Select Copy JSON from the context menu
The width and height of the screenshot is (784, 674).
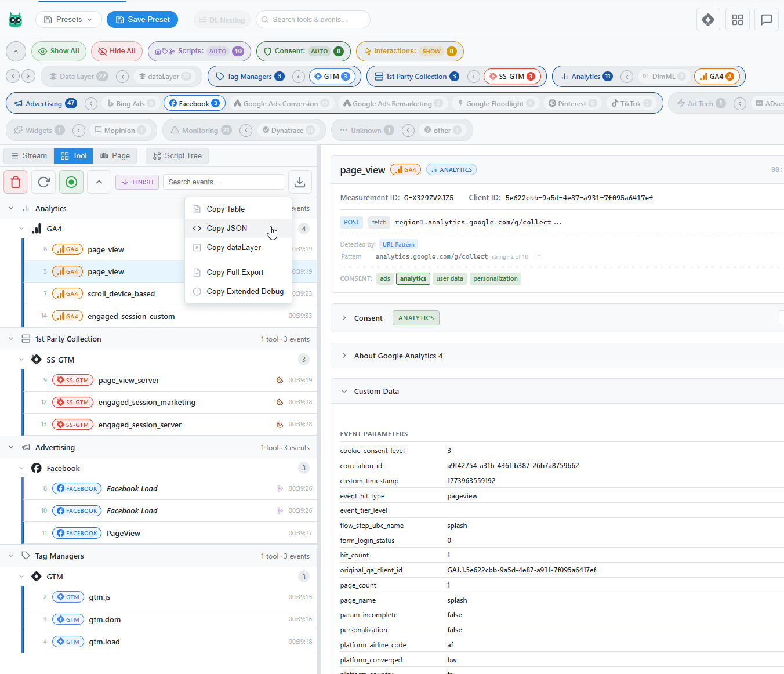click(x=227, y=228)
